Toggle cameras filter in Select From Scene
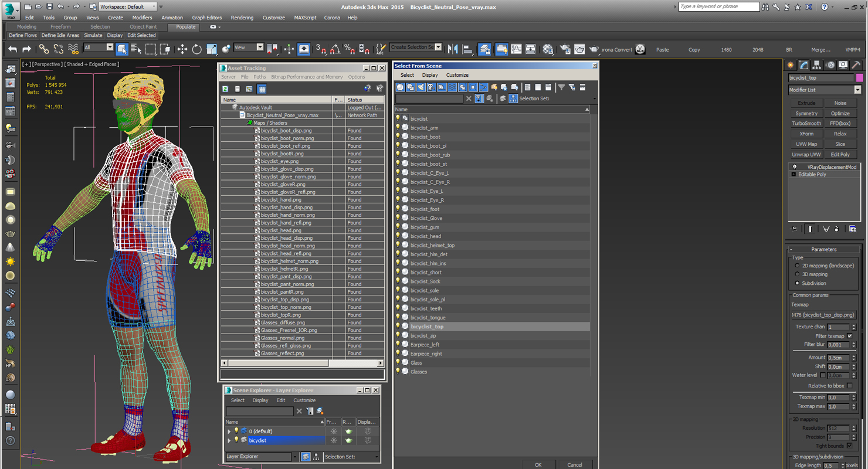The image size is (868, 469). point(431,87)
